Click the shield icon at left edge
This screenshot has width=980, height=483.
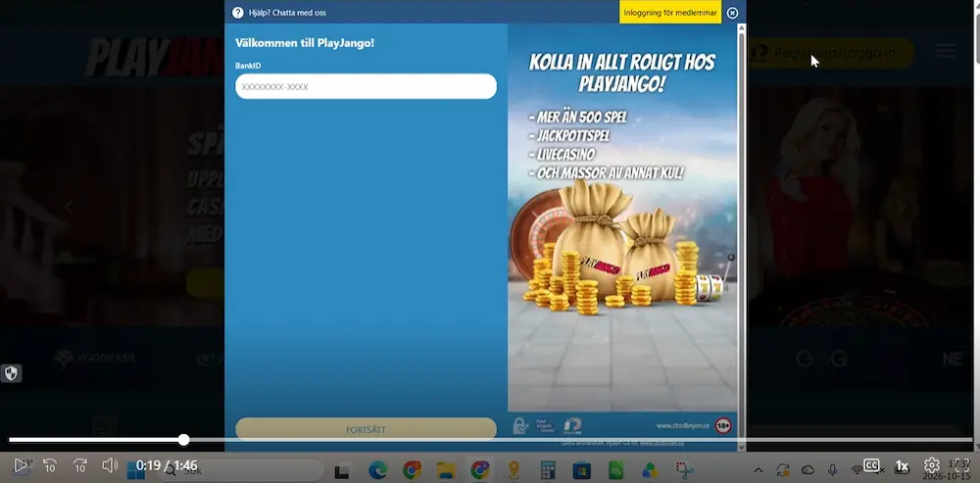[x=11, y=373]
